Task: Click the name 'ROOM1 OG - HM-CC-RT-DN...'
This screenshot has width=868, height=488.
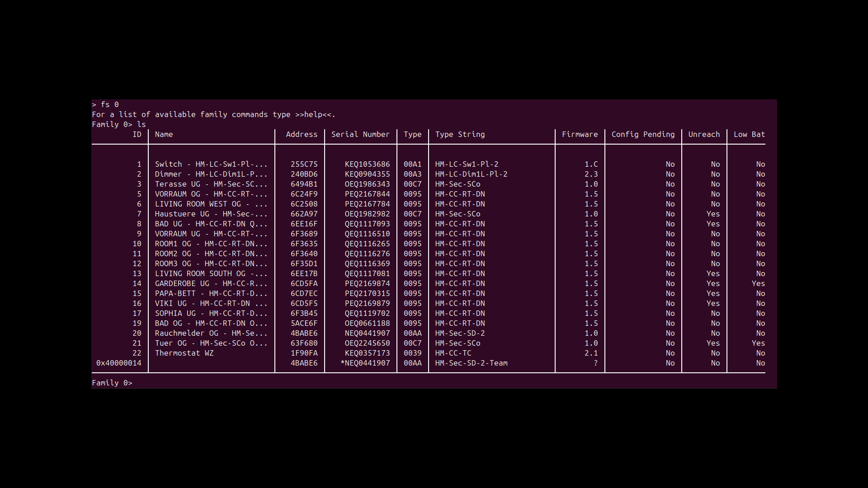Action: [x=211, y=244]
